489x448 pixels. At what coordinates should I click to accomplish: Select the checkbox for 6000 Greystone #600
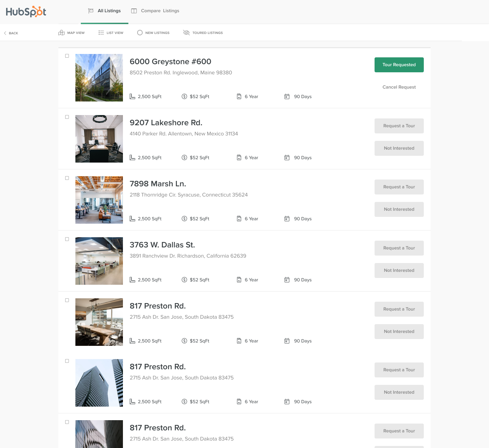(67, 56)
